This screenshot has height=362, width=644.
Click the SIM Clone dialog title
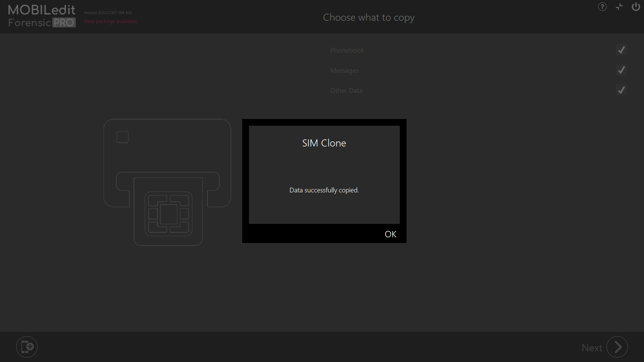(x=324, y=143)
